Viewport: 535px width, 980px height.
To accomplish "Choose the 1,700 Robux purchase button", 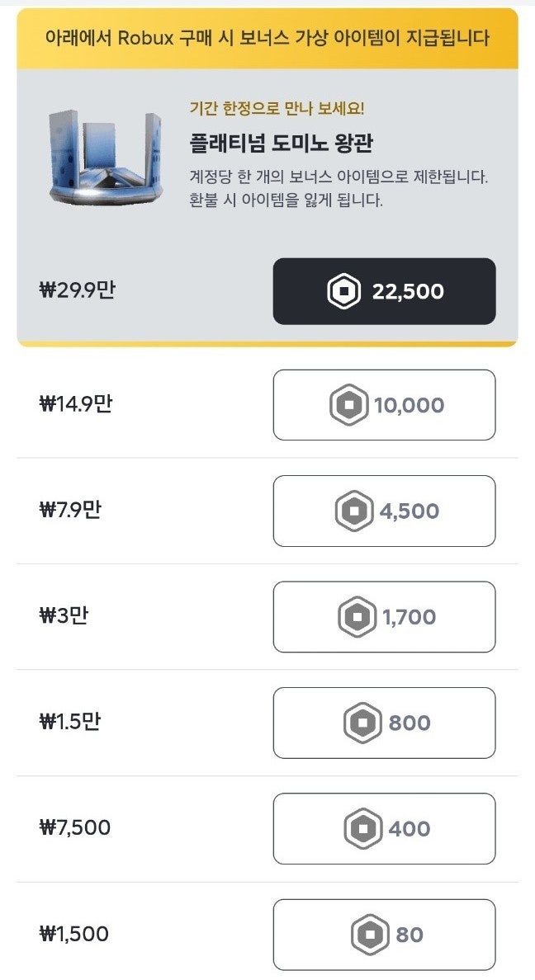I will pyautogui.click(x=385, y=617).
